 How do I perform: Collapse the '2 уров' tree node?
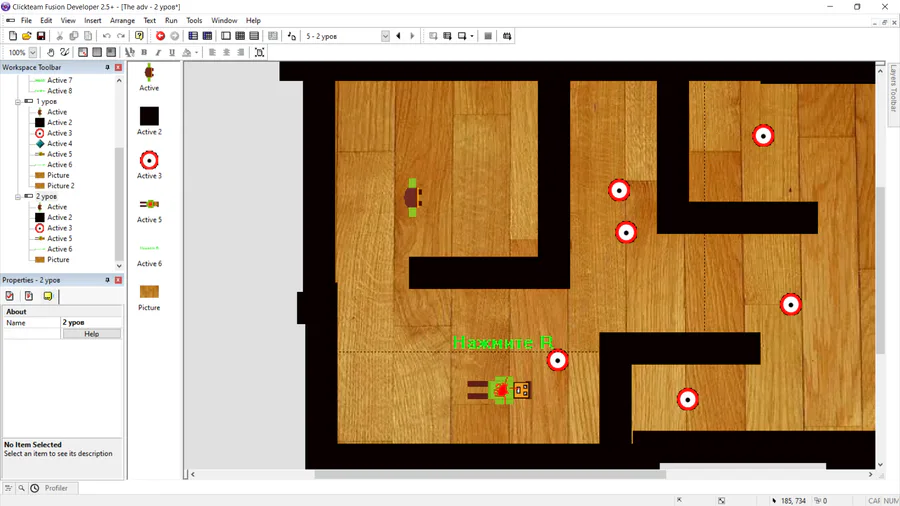pyautogui.click(x=18, y=197)
